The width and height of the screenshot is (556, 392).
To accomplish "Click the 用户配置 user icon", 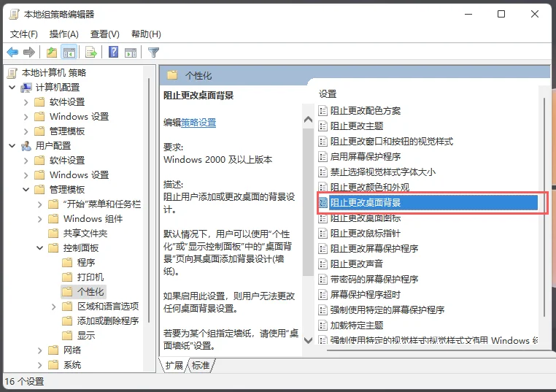I will [26, 146].
